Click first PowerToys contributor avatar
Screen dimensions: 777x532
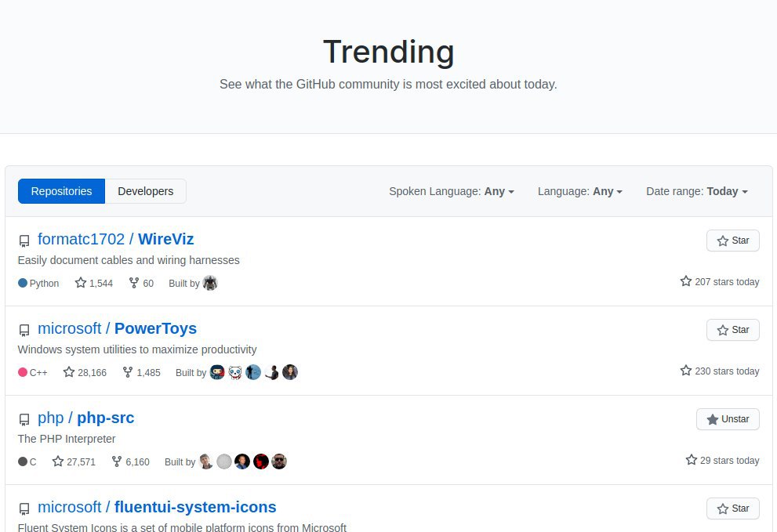pos(217,372)
